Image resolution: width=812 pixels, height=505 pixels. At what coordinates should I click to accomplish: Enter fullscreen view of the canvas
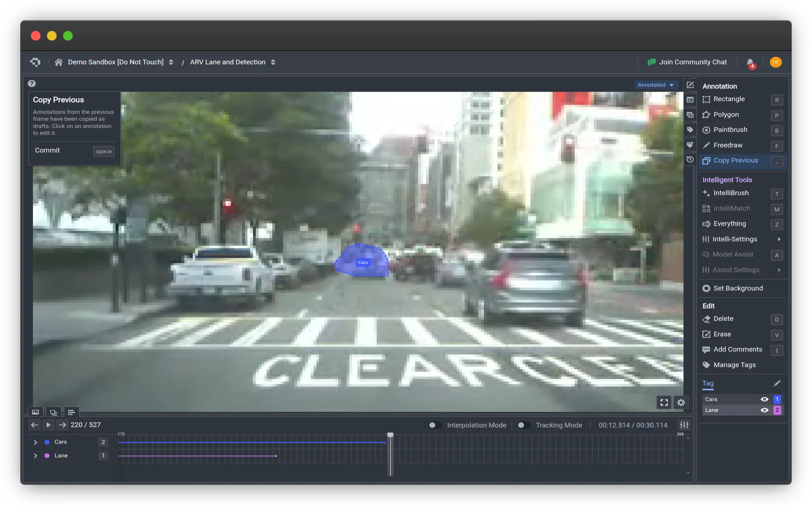pos(664,403)
